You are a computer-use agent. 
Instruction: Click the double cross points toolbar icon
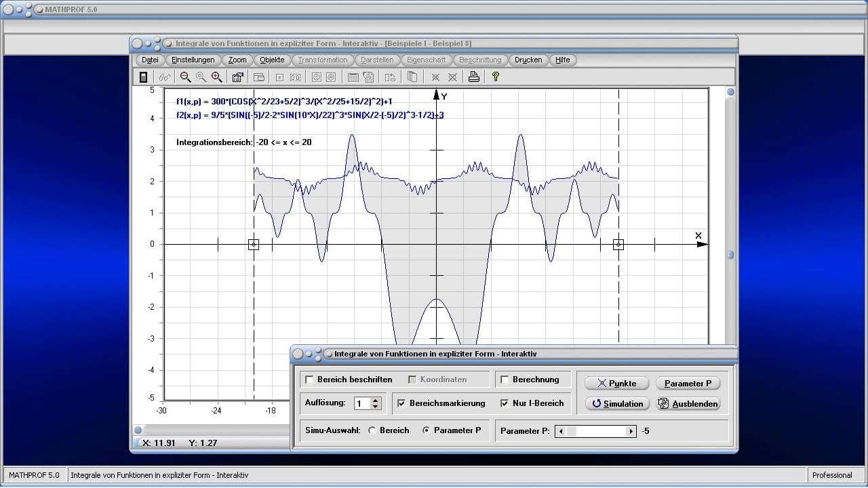pyautogui.click(x=452, y=77)
